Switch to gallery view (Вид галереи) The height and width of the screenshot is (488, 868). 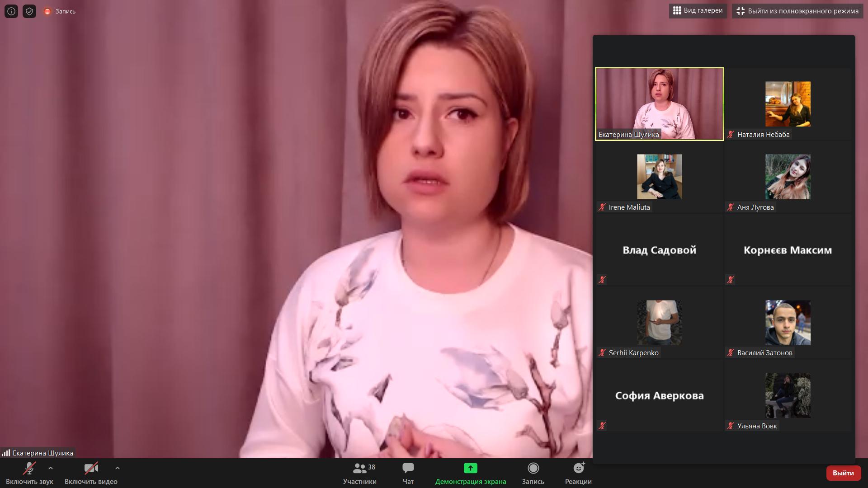(x=698, y=11)
